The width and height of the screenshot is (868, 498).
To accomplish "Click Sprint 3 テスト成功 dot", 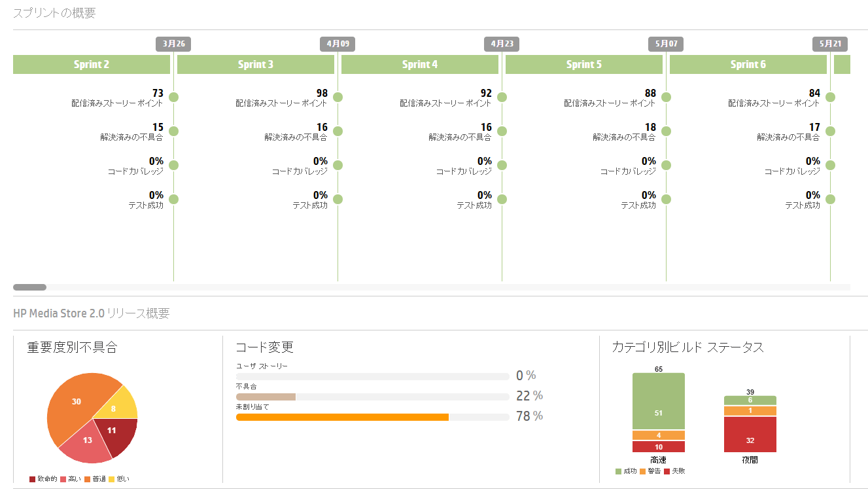I will [x=338, y=199].
